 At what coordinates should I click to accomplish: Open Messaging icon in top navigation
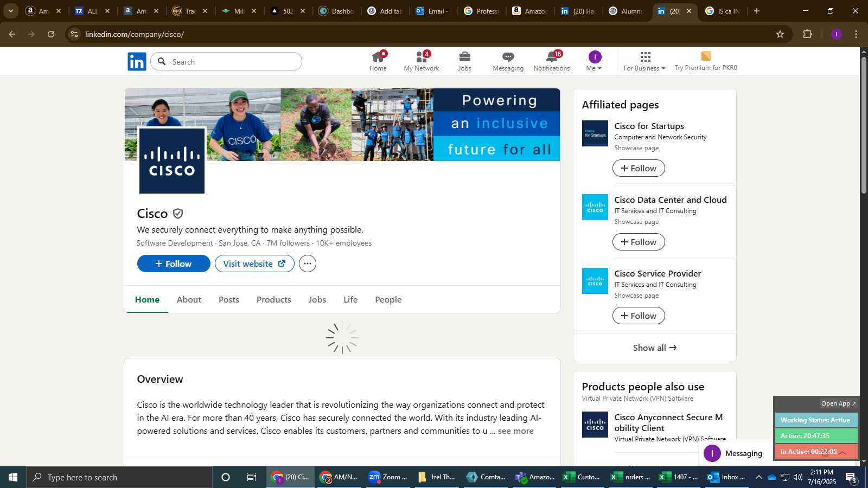point(508,61)
